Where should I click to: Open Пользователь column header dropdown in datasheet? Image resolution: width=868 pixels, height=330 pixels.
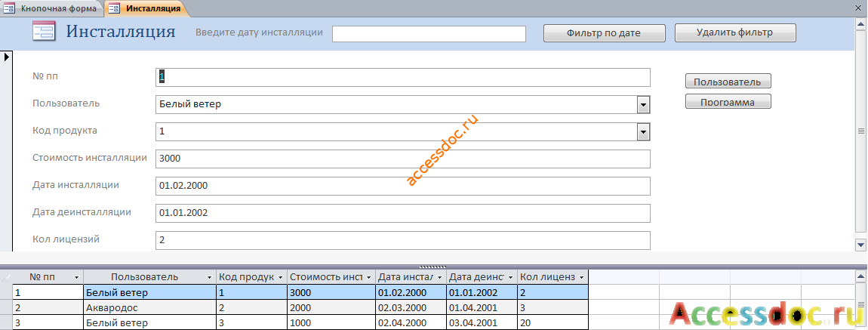209,277
